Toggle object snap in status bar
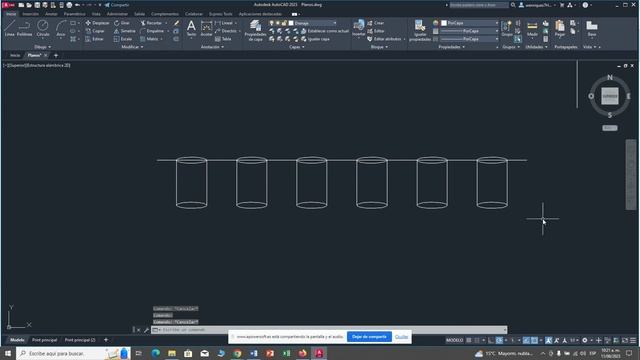 (x=534, y=340)
